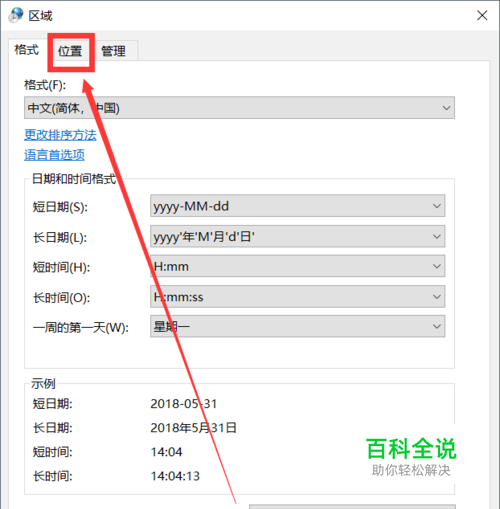The height and width of the screenshot is (509, 500).
Task: Click the 区域 globe icon in title bar
Action: pyautogui.click(x=16, y=15)
